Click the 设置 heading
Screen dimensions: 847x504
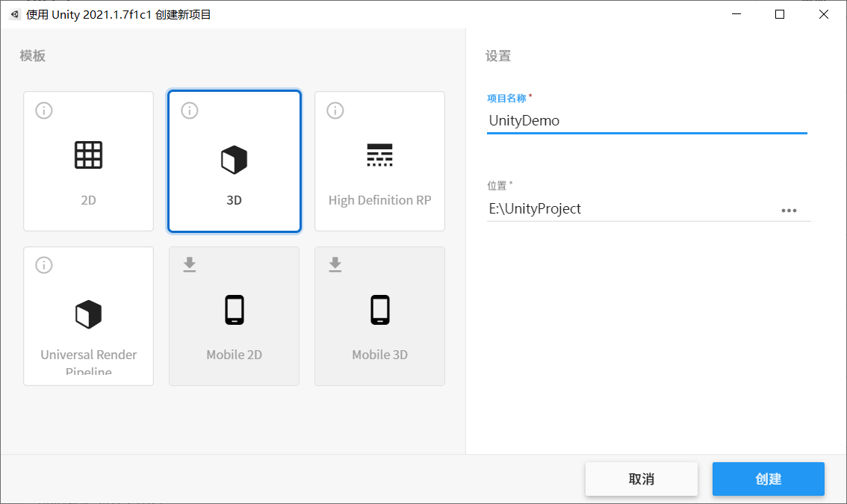(498, 56)
